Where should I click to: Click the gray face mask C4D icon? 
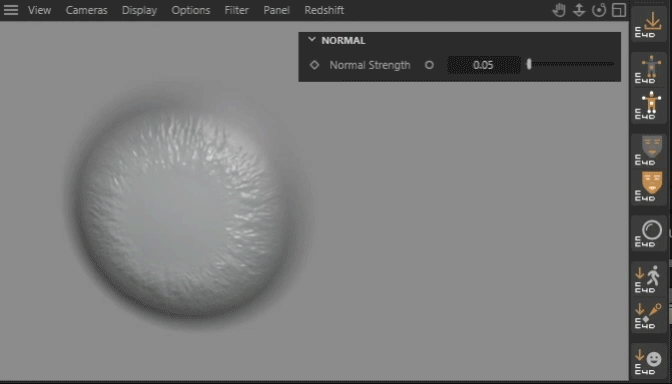tap(649, 150)
